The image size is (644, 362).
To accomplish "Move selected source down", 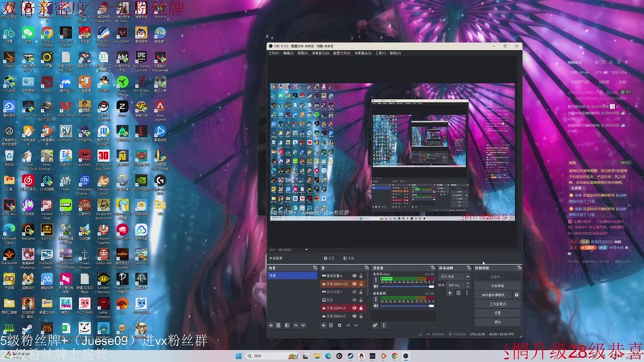I will 356,326.
